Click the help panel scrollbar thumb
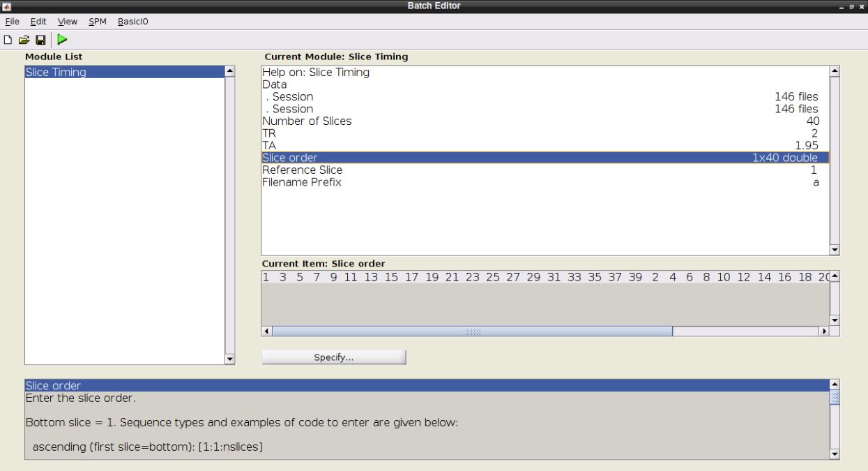Viewport: 868px width, 471px height. click(835, 397)
